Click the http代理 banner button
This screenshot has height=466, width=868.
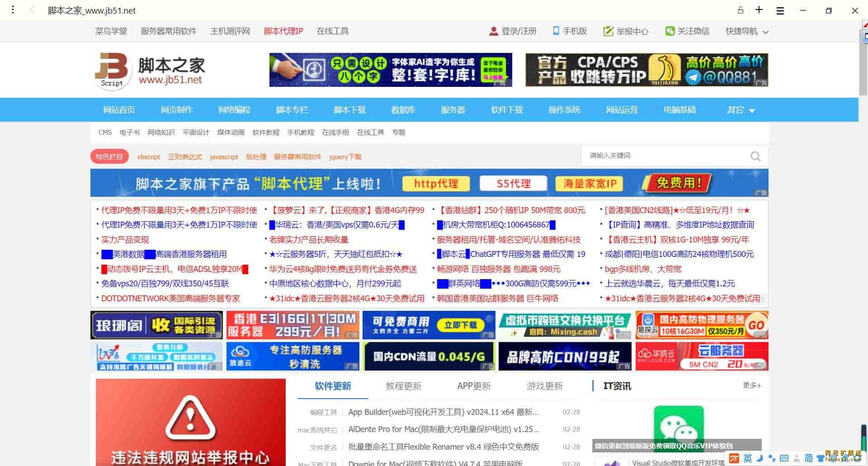436,184
